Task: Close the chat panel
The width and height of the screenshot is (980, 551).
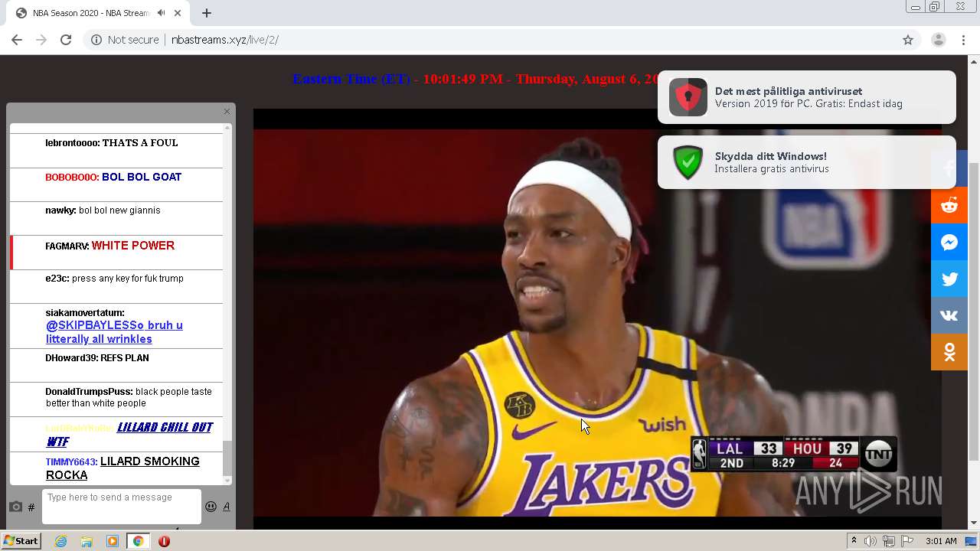Action: (x=227, y=112)
